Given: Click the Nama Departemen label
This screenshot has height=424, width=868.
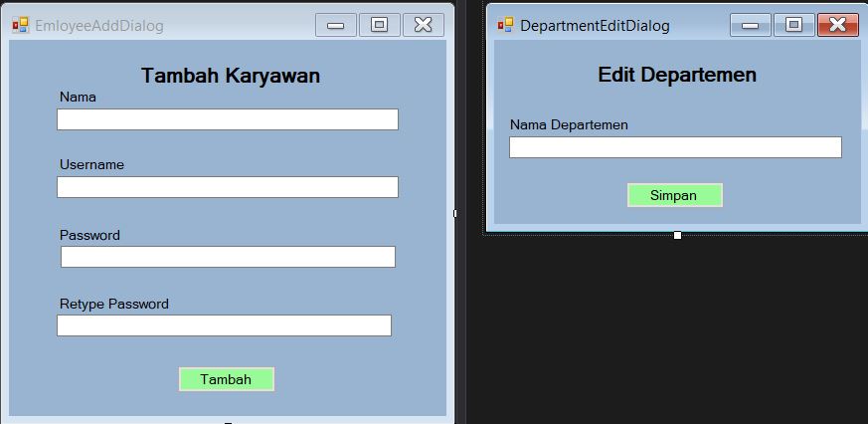Looking at the screenshot, I should click(x=569, y=125).
